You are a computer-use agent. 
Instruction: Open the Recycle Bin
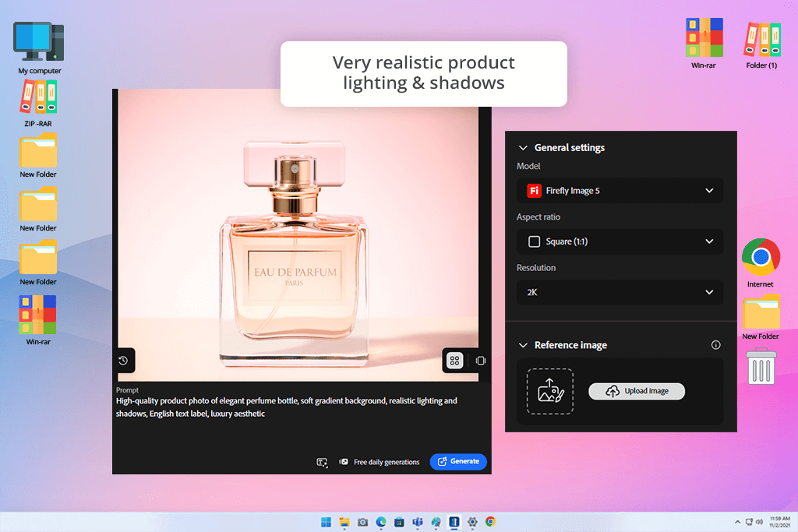pos(761,366)
